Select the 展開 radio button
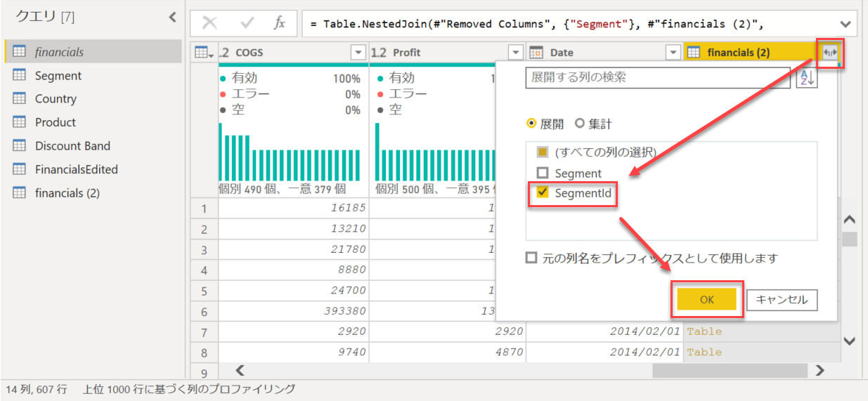Screen dimensions: 868x401 tap(532, 124)
